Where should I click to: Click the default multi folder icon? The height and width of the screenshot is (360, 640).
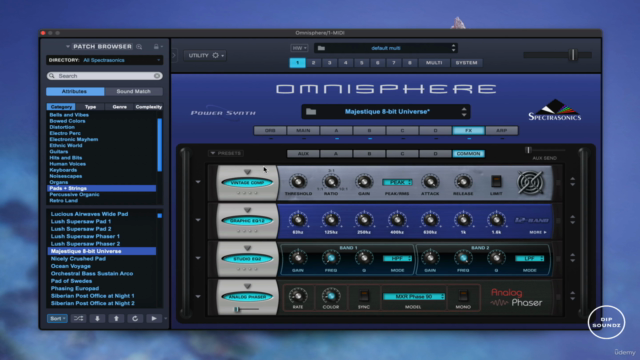pos(321,48)
